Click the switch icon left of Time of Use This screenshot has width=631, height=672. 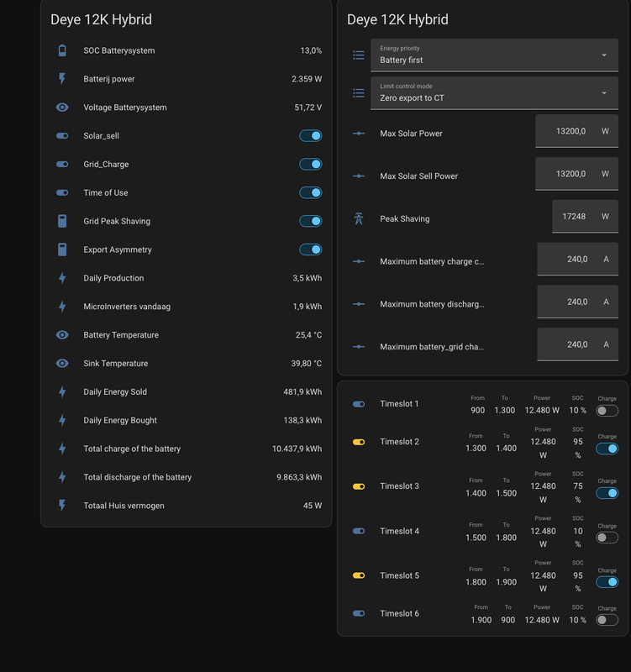tap(62, 193)
